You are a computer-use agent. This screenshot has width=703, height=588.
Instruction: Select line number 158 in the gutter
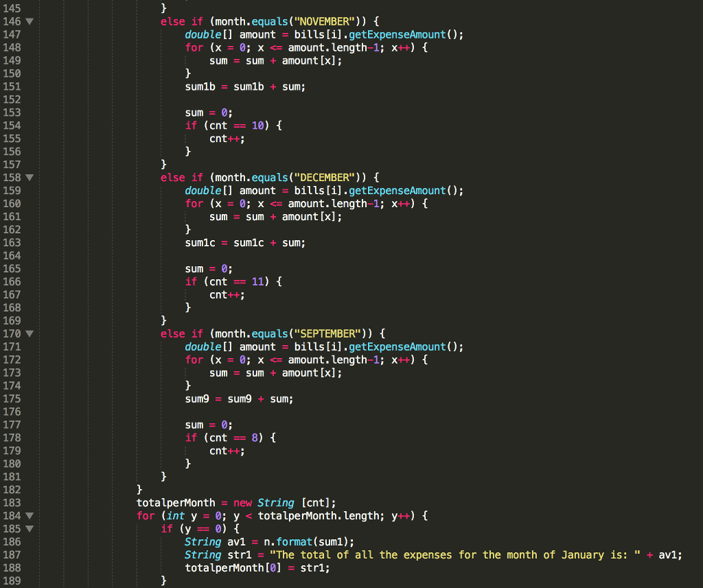[x=12, y=177]
